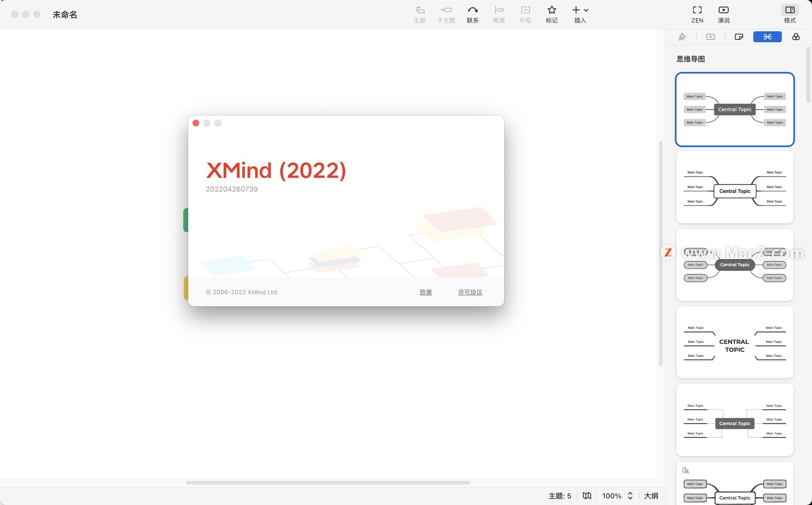Choose the hand-drawn style skeleton at bottom
The height and width of the screenshot is (505, 812).
(x=735, y=484)
